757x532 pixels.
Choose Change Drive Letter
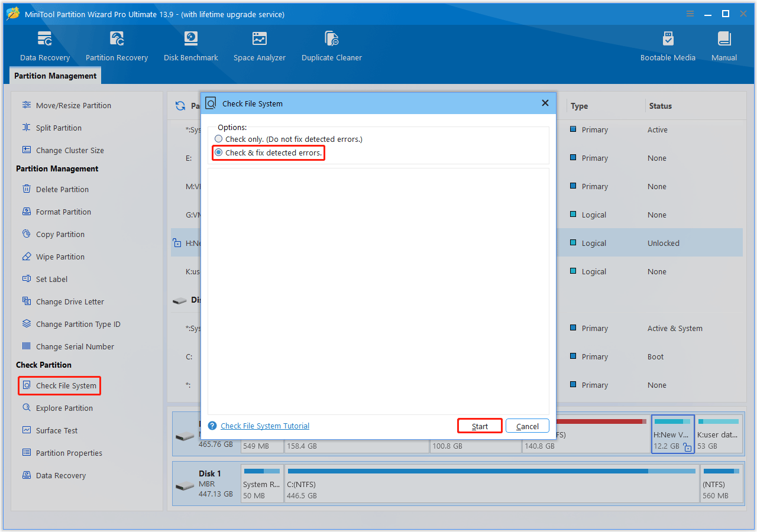(70, 301)
